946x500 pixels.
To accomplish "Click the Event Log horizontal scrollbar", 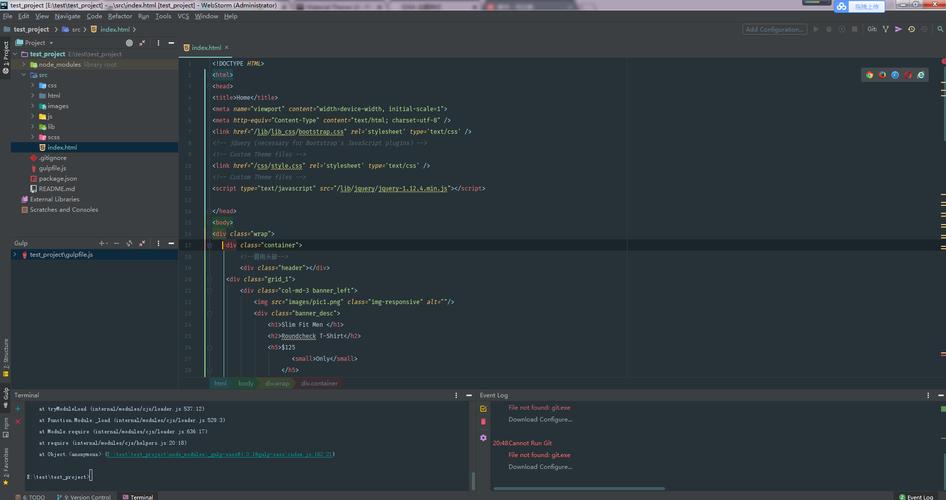I will [579, 489].
